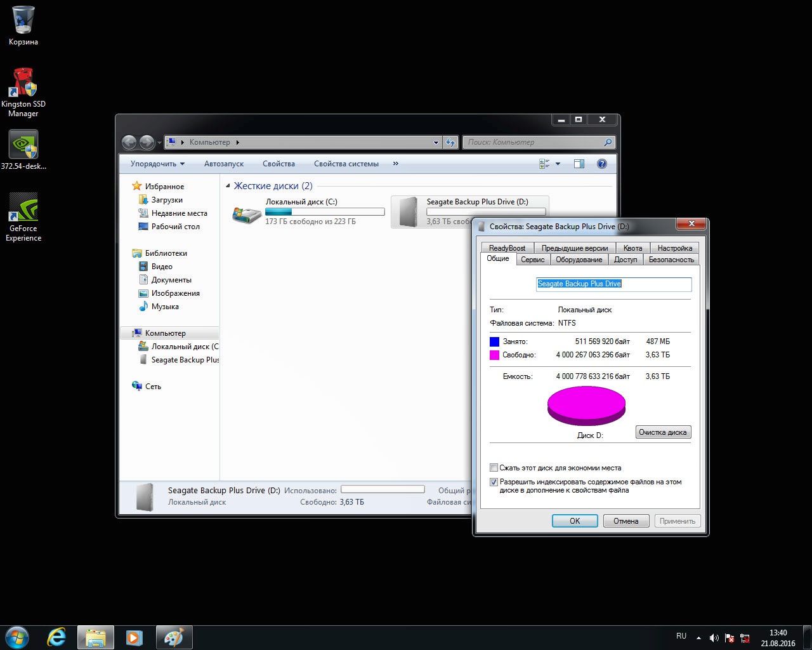The width and height of the screenshot is (812, 650).
Task: Click the refresh button next to the address bar
Action: pos(450,142)
